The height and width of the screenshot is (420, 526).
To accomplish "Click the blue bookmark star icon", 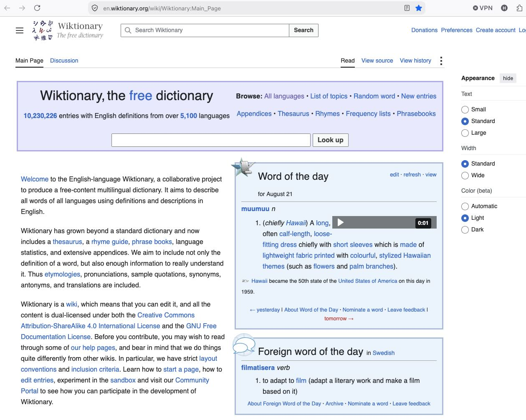I will [419, 8].
